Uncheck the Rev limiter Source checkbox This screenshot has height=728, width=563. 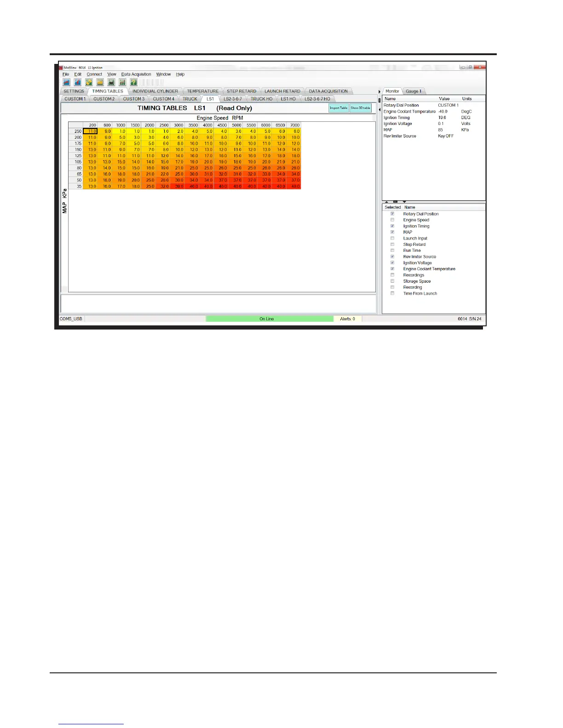tap(392, 256)
